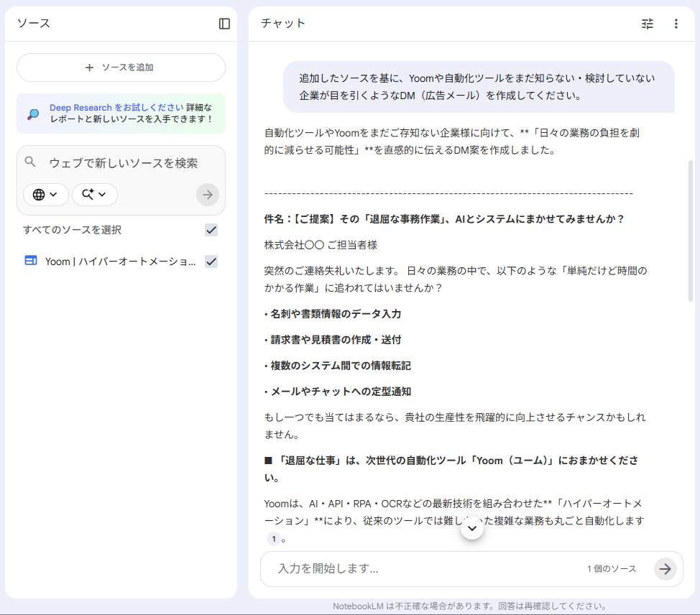Collapse the ソース panel using sidebar icon

[224, 24]
